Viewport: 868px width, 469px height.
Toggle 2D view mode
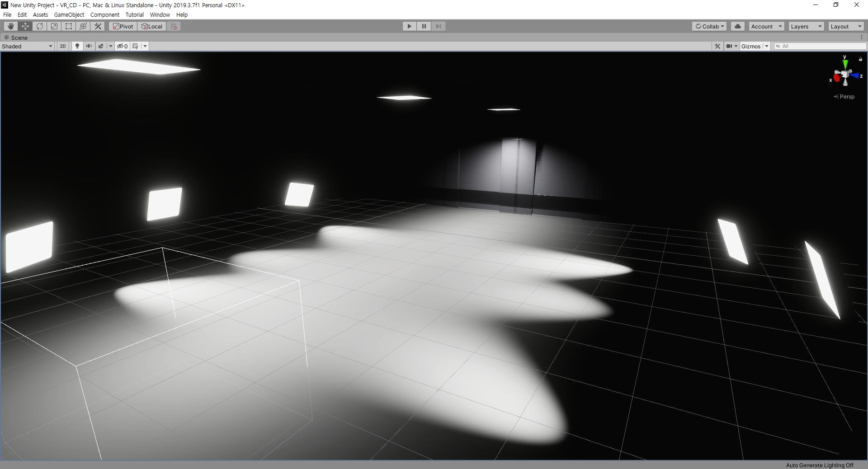pos(63,46)
